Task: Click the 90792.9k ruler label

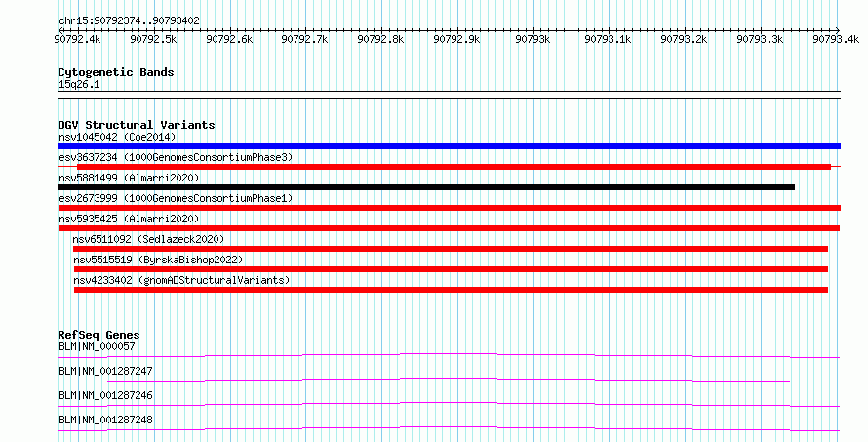Action: 456,39
